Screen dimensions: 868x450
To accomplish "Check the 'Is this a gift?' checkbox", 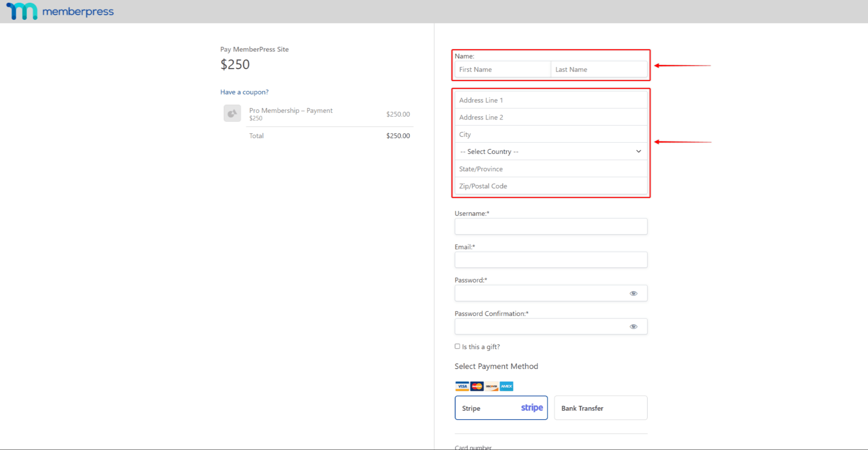I will click(457, 347).
